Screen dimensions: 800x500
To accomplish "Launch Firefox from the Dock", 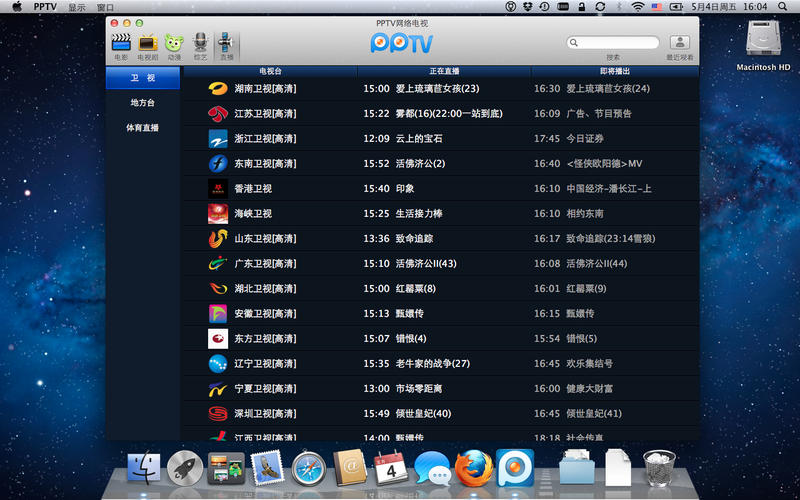I will [x=473, y=468].
